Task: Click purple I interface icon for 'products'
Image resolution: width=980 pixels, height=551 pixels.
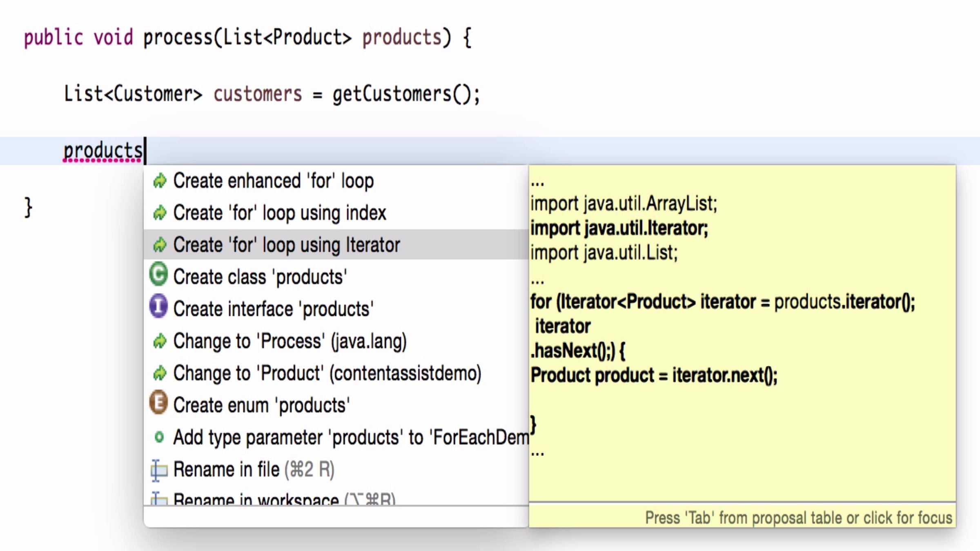Action: pos(158,306)
